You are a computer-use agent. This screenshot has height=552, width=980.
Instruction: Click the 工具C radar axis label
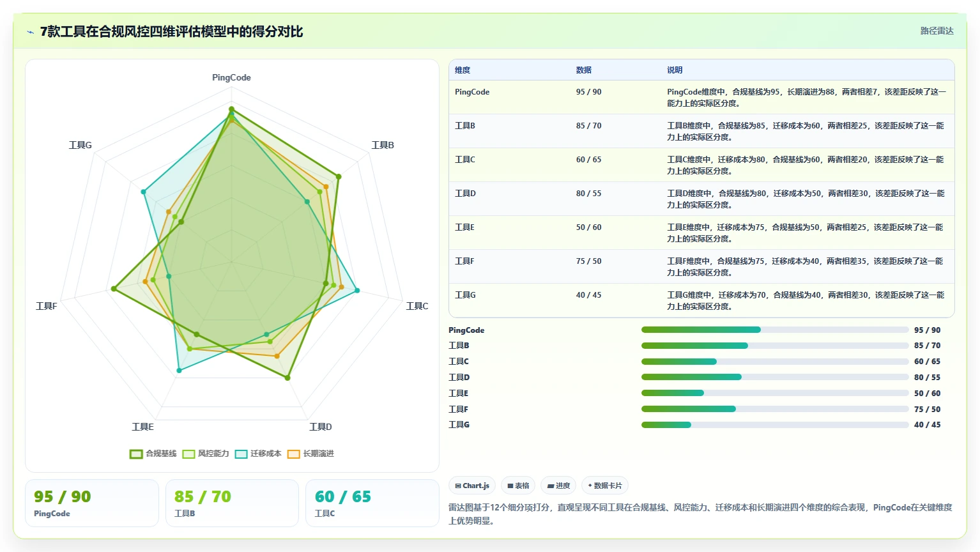417,306
